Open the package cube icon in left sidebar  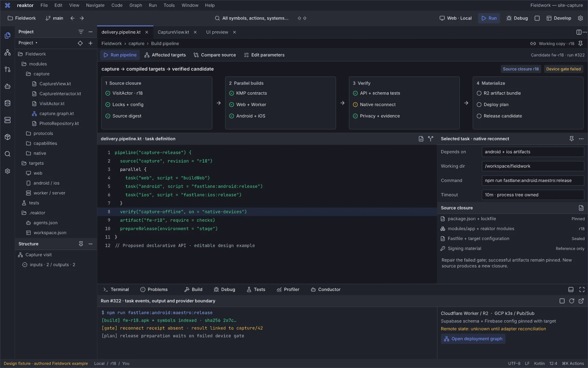click(7, 137)
